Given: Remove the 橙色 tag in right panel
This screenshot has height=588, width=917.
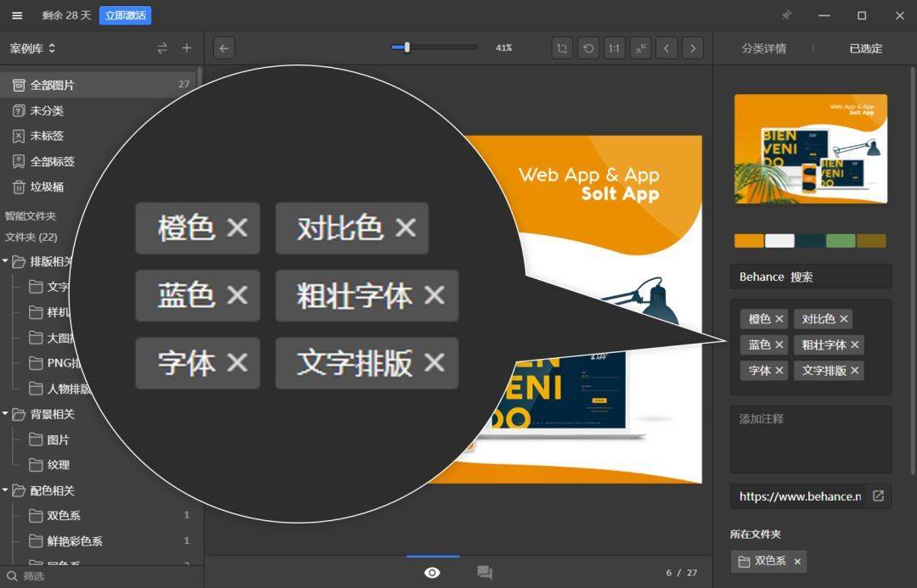Looking at the screenshot, I should [x=779, y=319].
